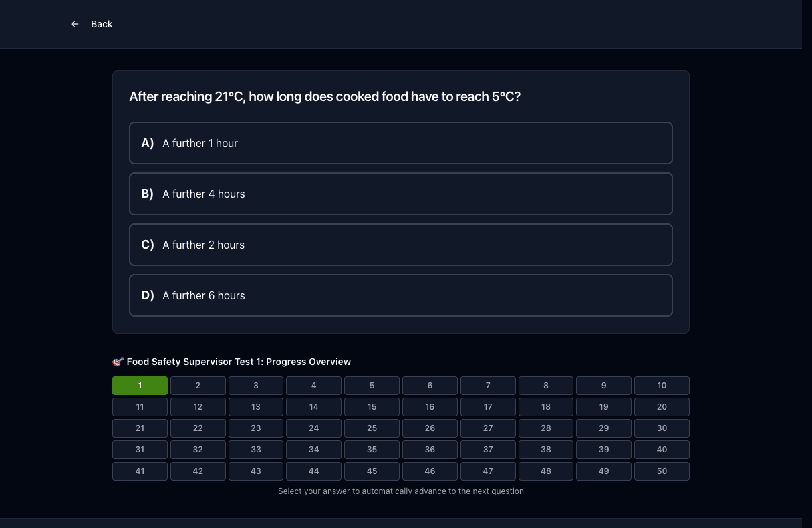Open question 1 in progress overview
Viewport: 812px width, 528px height.
coord(140,386)
